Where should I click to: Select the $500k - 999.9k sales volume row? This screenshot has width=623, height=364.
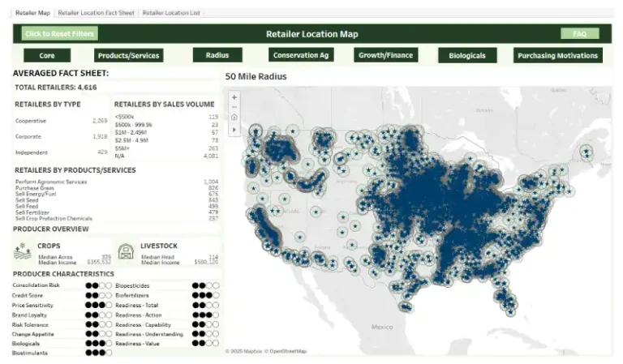pyautogui.click(x=166, y=125)
